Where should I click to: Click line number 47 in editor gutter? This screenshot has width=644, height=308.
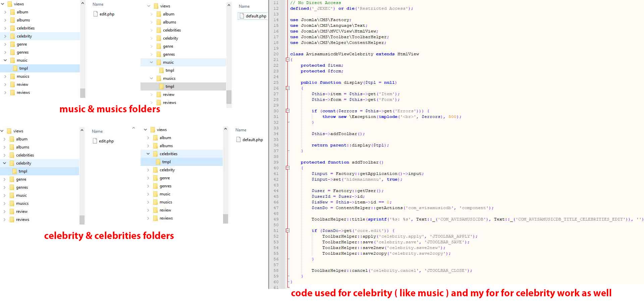click(276, 208)
